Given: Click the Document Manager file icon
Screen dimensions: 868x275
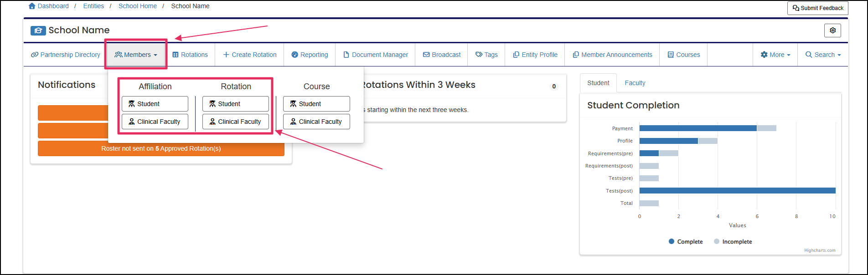Looking at the screenshot, I should pos(346,55).
